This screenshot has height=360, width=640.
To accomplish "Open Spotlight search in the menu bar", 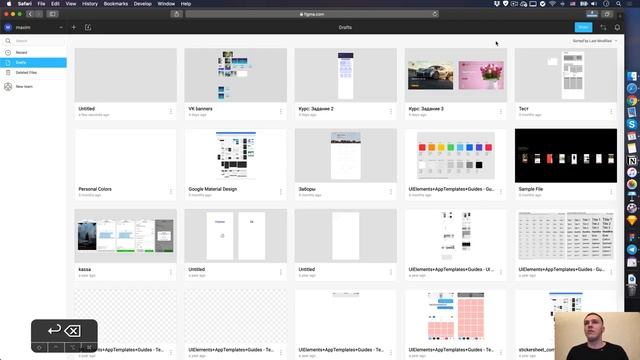I will 619,4.
